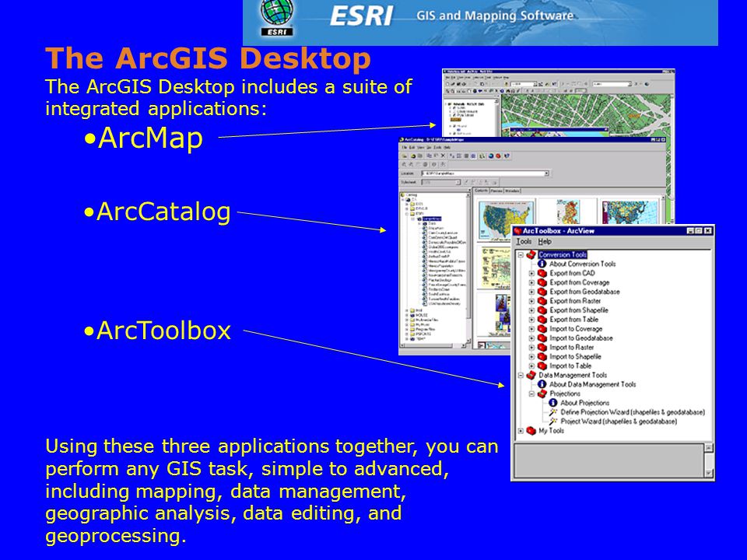Image resolution: width=747 pixels, height=560 pixels.
Task: Click the Import to Raster toolbox icon
Action: (542, 348)
